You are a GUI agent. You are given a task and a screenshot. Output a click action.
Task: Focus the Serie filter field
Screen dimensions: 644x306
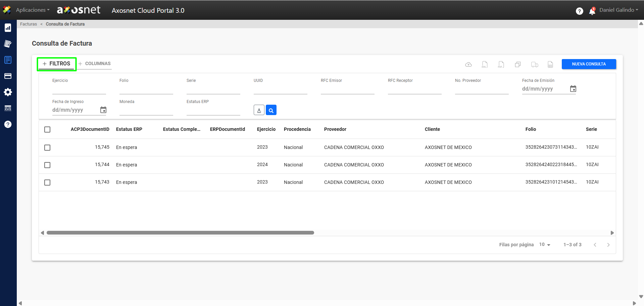click(213, 89)
